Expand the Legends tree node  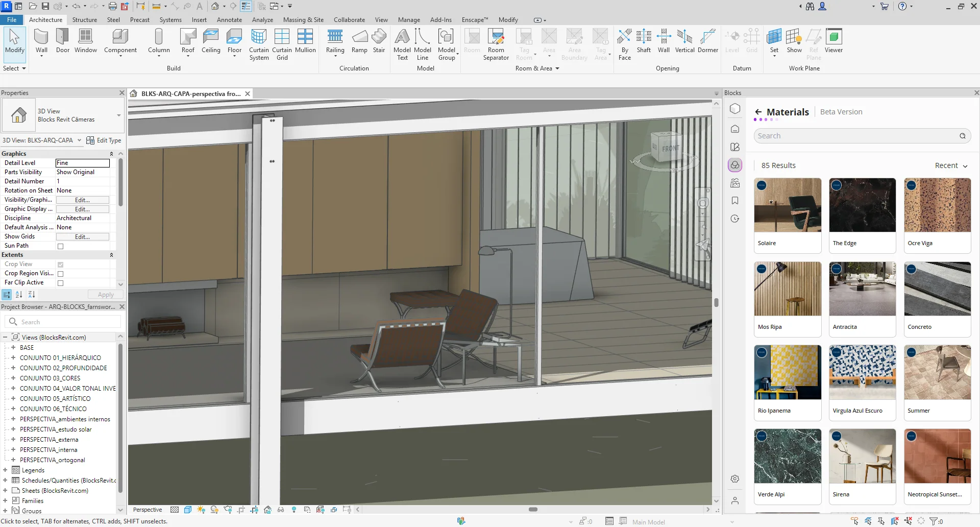tap(5, 470)
